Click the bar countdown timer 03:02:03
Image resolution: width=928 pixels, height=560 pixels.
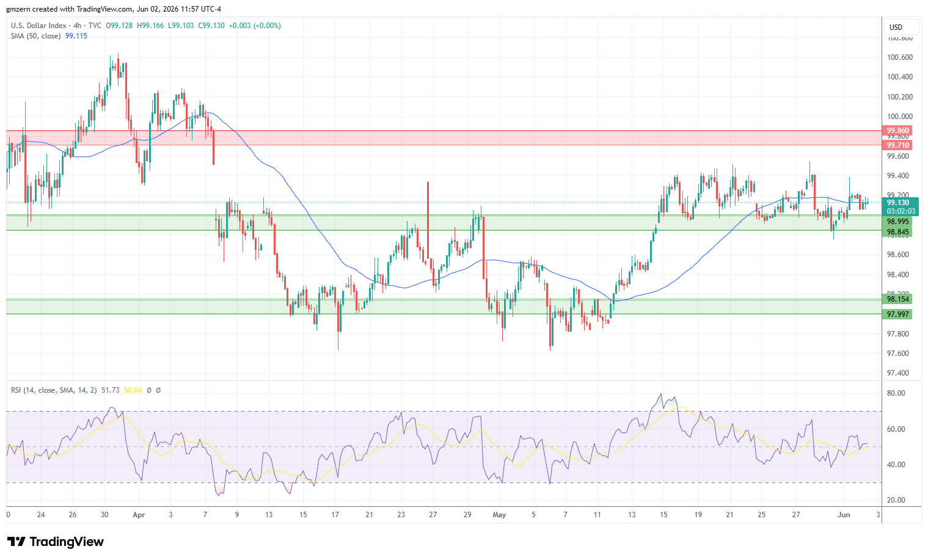point(901,211)
